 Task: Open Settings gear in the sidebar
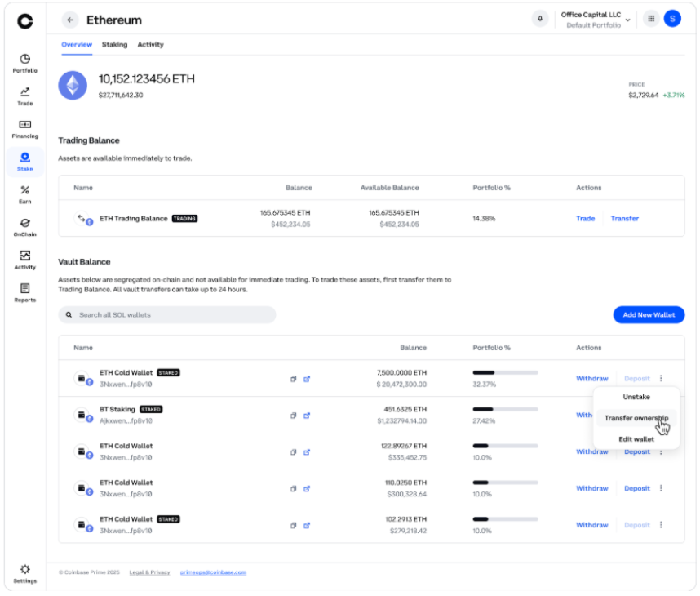coord(25,574)
